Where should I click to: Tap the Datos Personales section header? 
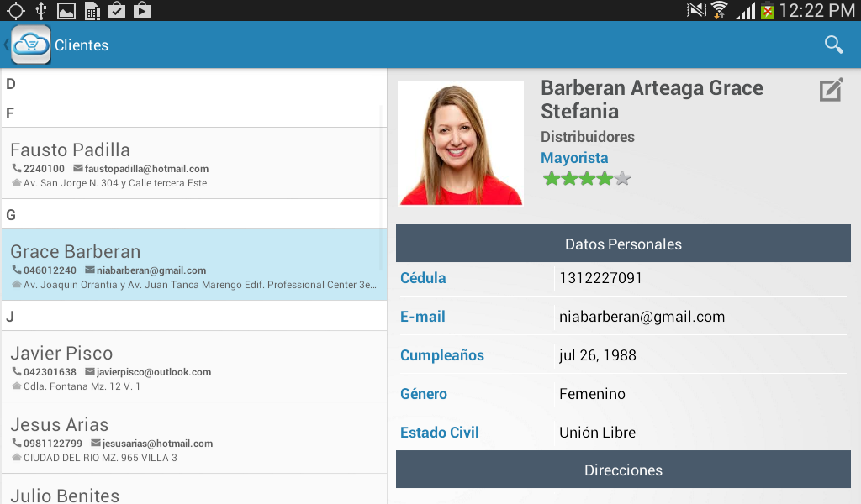tap(623, 244)
